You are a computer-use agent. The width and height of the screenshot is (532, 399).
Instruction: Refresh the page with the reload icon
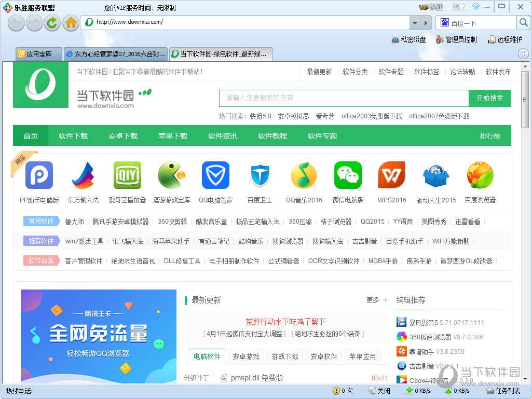click(52, 23)
